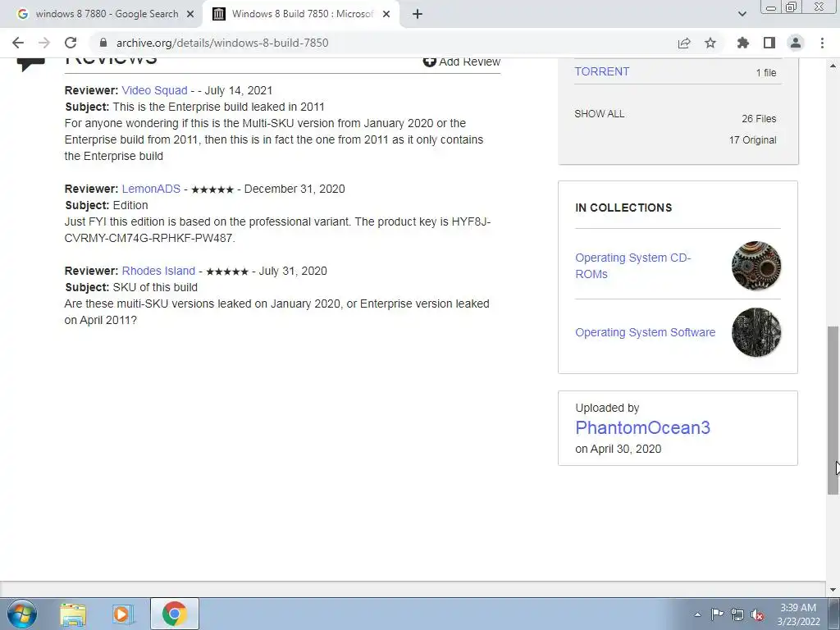
Task: Open reviewer Video Squad profile
Action: tap(155, 90)
